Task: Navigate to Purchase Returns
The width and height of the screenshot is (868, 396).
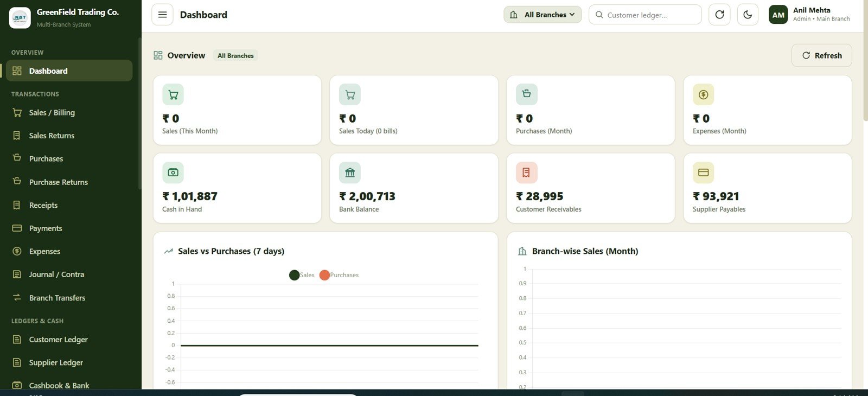Action: (x=69, y=182)
